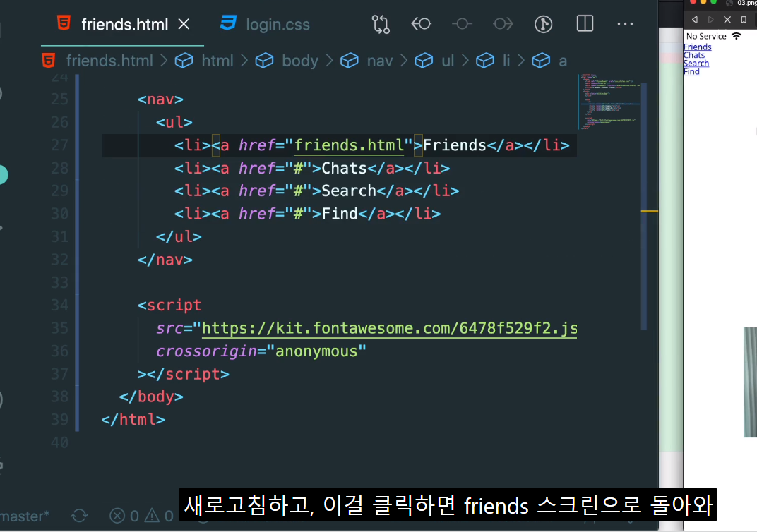757x532 pixels.
Task: Select friends.html in the breadcrumb
Action: (x=109, y=61)
